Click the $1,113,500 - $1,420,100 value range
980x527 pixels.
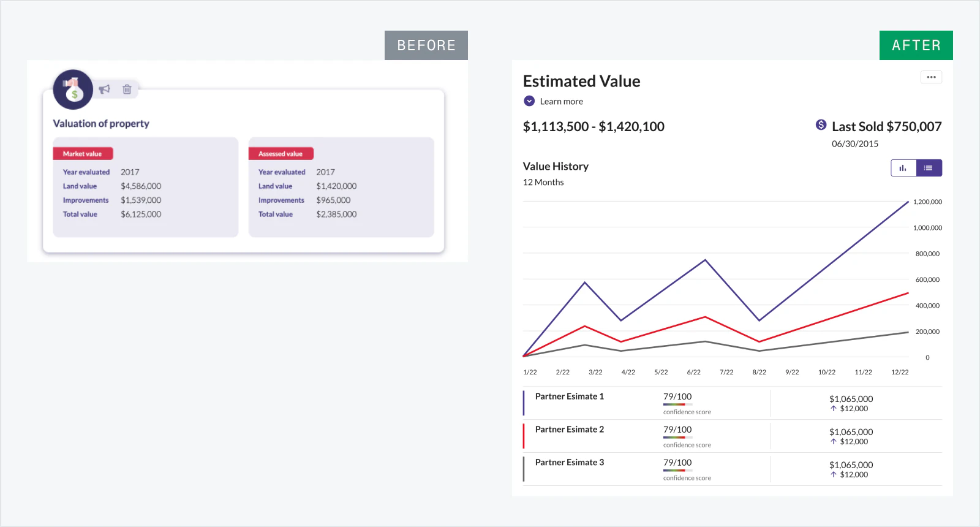(x=594, y=127)
